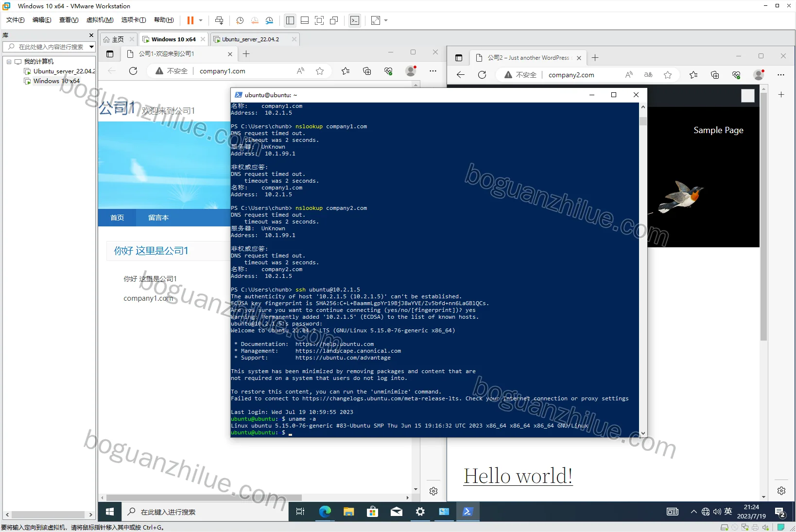Screen dimensions: 796x532
Task: Take a snapshot of this virtual machine
Action: pos(240,20)
